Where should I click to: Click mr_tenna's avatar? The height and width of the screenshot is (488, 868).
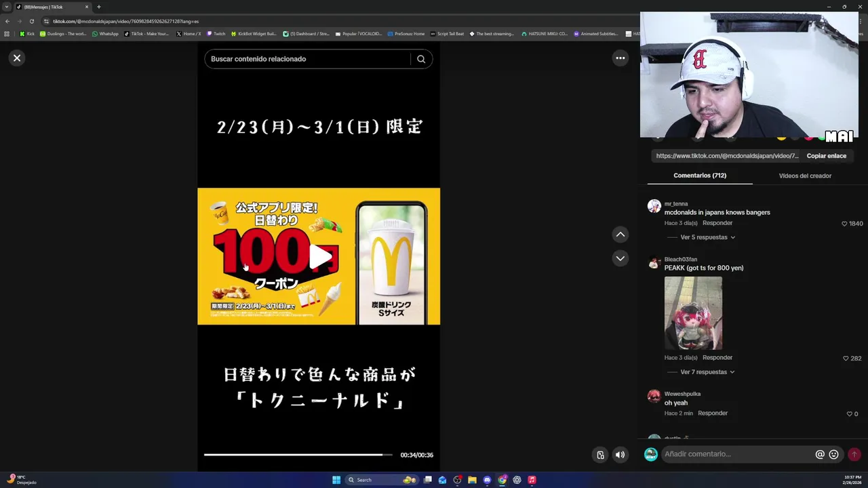pyautogui.click(x=654, y=206)
